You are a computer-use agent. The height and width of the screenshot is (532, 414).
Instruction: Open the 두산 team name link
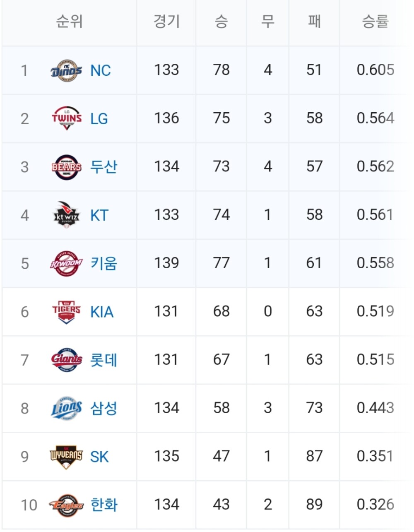point(104,167)
